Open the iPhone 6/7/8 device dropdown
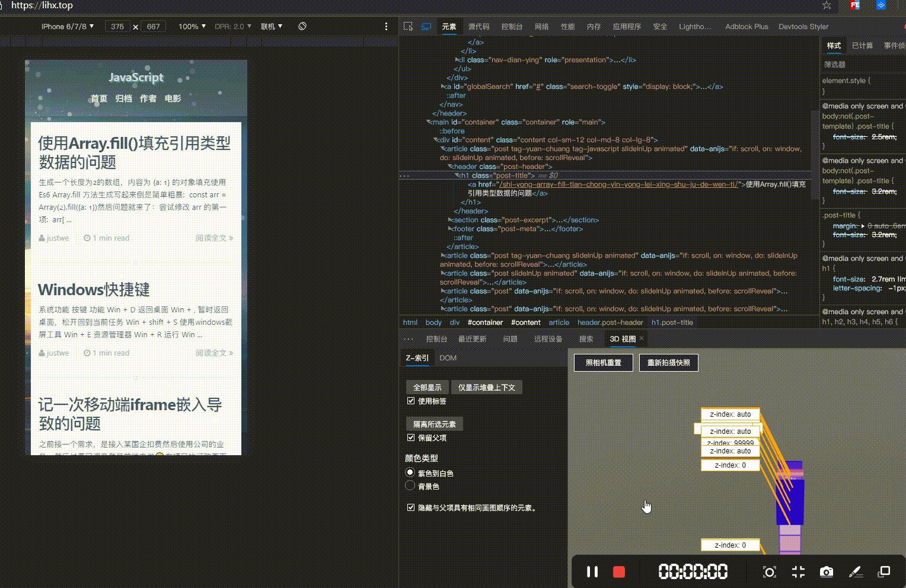 coord(68,27)
